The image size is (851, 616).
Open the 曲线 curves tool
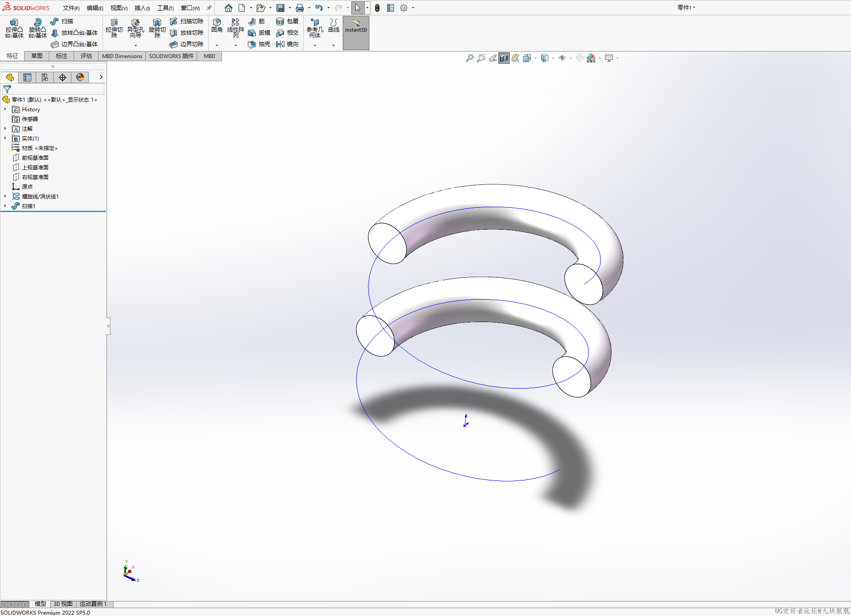[x=334, y=26]
